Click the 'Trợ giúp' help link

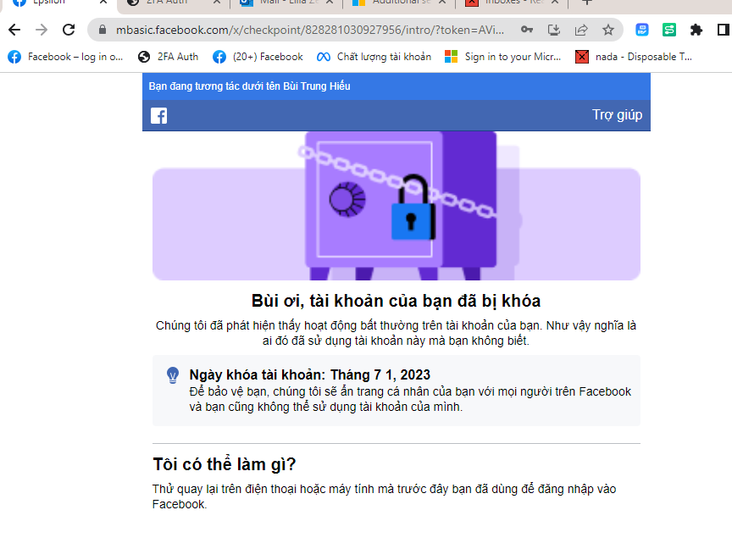point(617,115)
